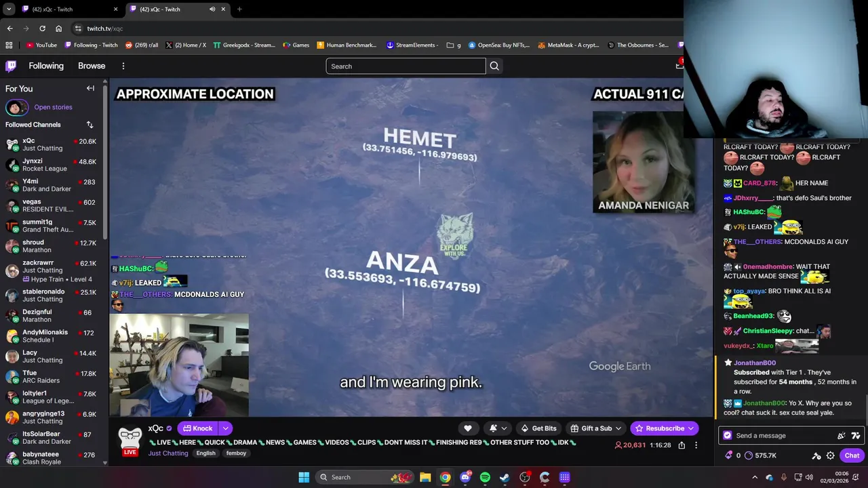Open the notification bell options

498,428
